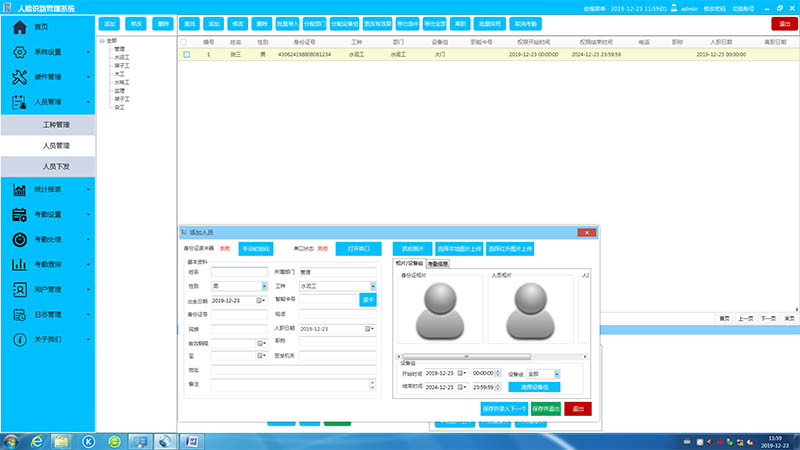Click the 手动初始化 button
The image size is (800, 450).
(x=256, y=249)
